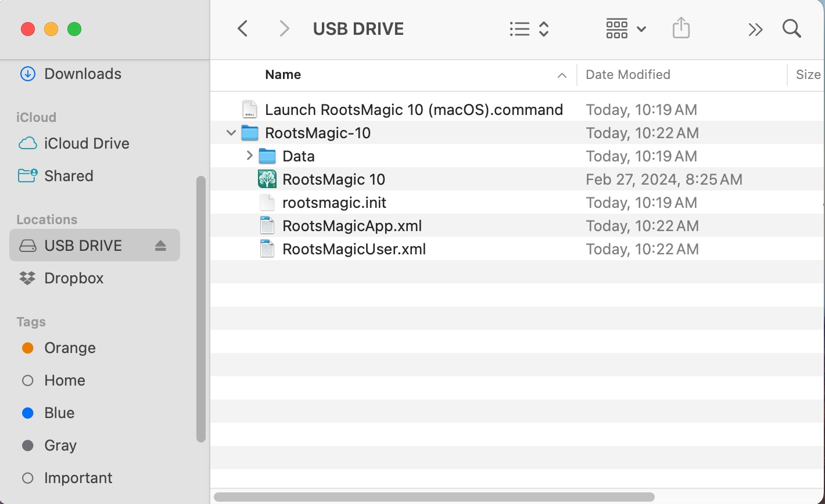
Task: Go forward with the right chevron button
Action: (284, 28)
